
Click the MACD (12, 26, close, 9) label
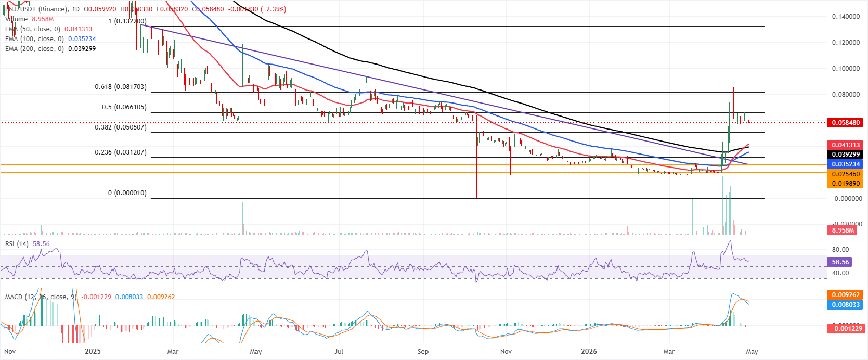coord(41,297)
